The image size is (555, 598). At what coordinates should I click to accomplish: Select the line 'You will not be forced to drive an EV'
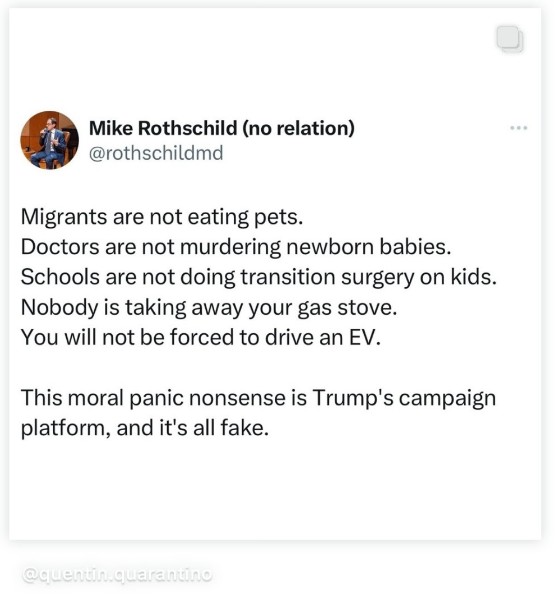tap(201, 338)
